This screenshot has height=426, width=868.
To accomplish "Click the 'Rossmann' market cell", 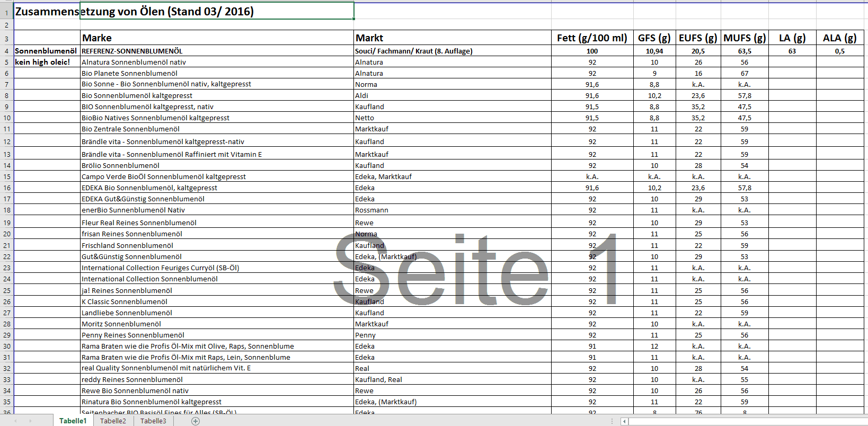I will coord(453,210).
